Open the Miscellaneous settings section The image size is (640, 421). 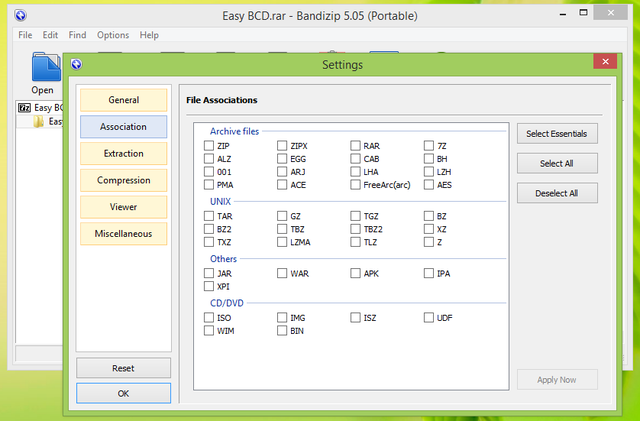point(123,234)
